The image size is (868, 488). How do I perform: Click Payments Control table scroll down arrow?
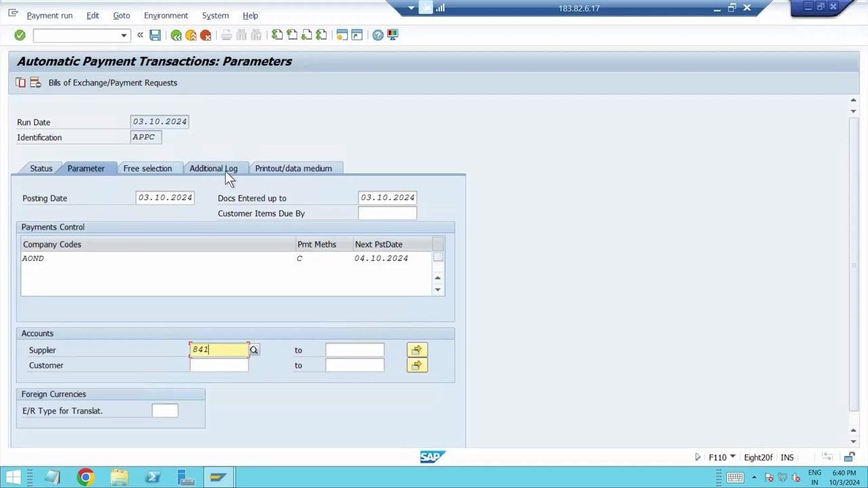click(x=438, y=289)
